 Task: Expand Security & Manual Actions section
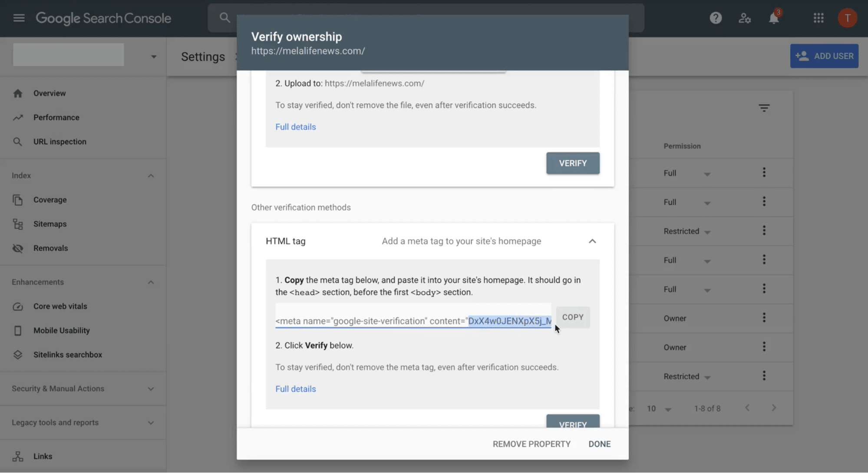pos(151,389)
